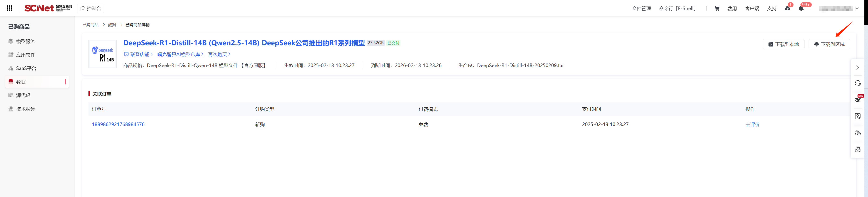Click the DeepSeek R1 14B product thumbnail
Screen dimensions: 868x197
(102, 54)
